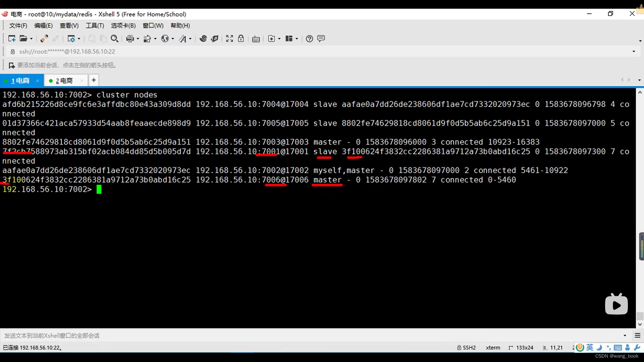Expand the properties dropdown arrow

[x=79, y=39]
